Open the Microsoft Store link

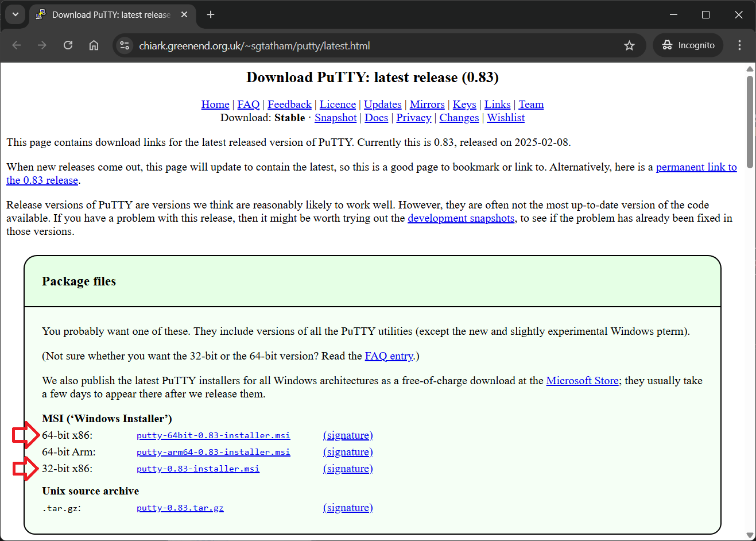[582, 381]
